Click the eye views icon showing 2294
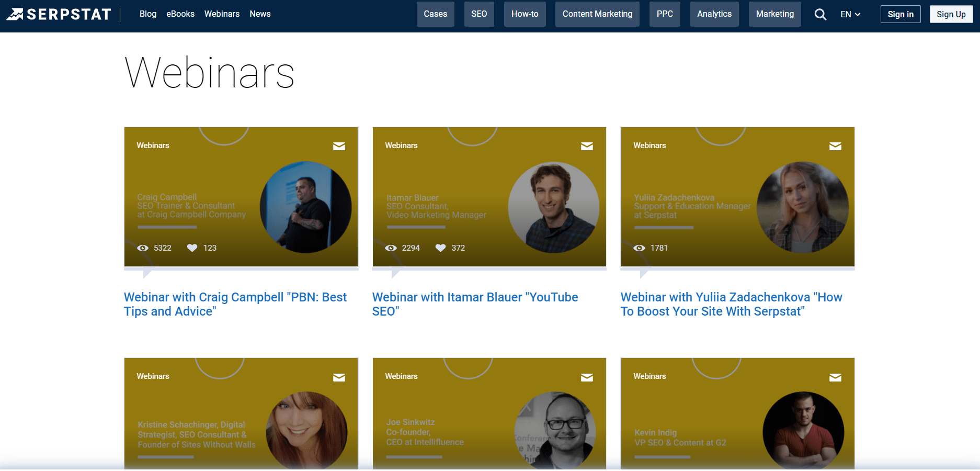 tap(391, 248)
